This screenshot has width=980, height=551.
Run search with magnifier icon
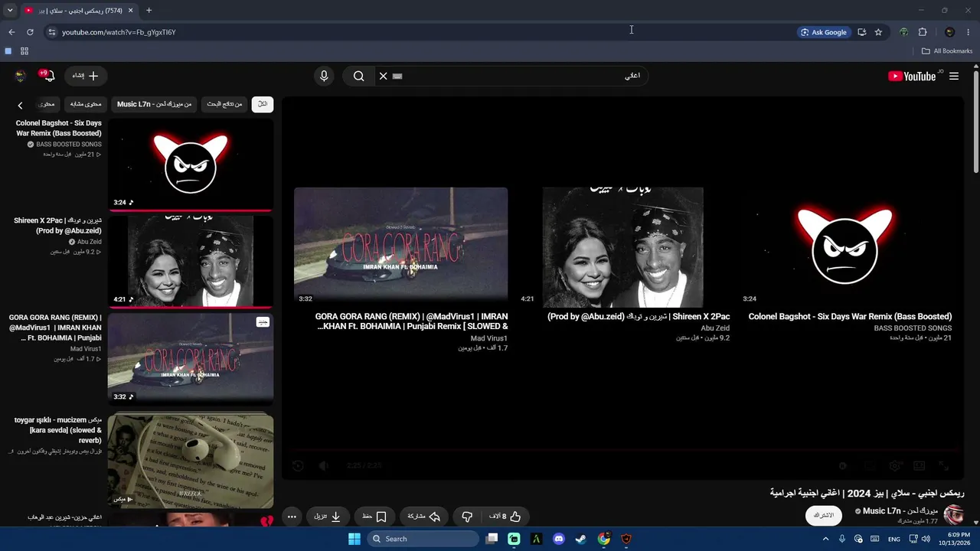click(x=358, y=76)
